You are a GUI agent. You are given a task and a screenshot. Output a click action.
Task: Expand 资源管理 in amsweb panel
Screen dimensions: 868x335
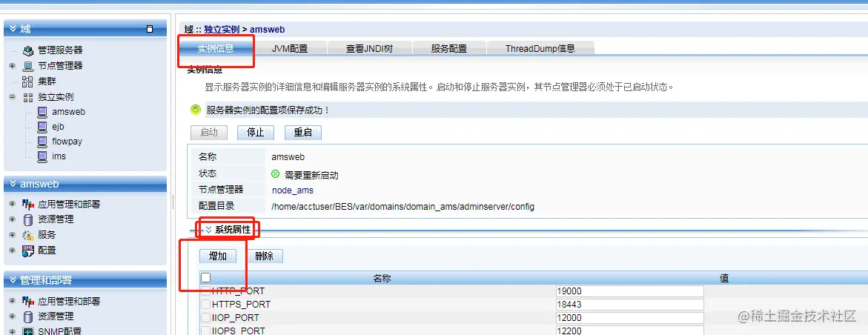pyautogui.click(x=12, y=219)
